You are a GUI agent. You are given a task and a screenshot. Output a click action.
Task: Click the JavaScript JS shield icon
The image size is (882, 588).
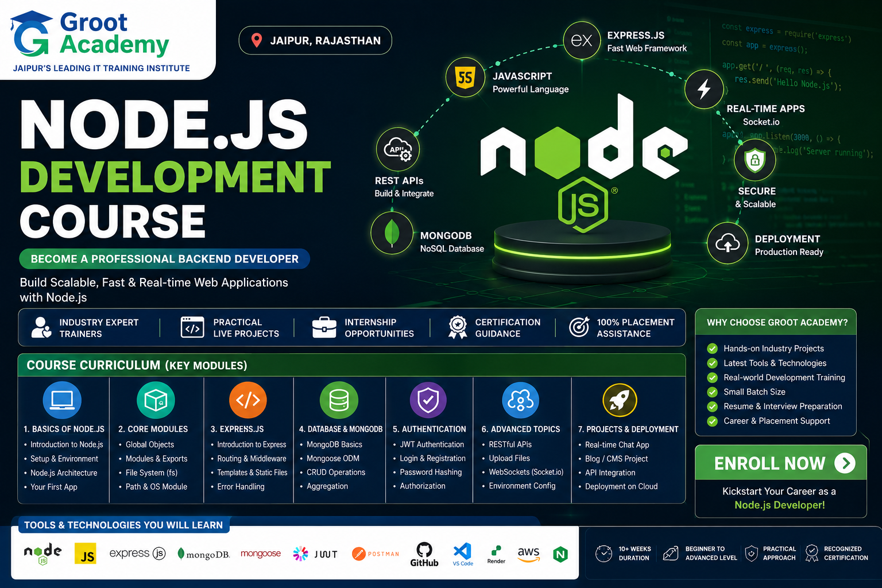click(465, 77)
